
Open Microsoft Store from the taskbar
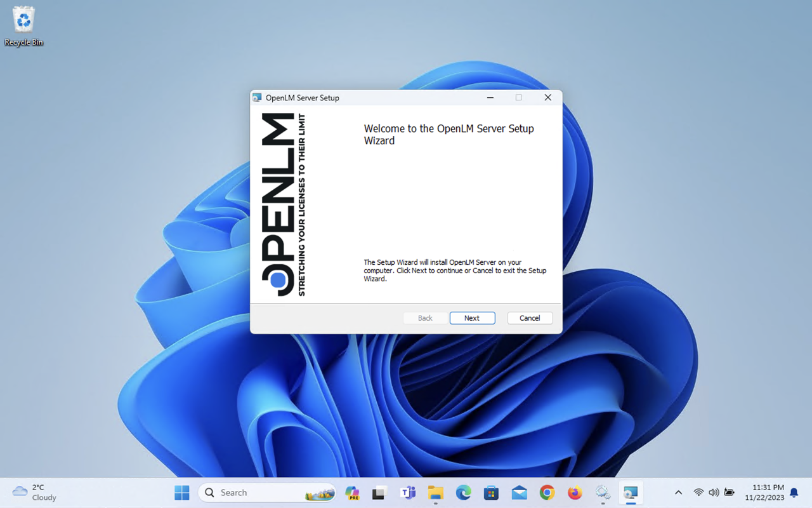pos(491,493)
